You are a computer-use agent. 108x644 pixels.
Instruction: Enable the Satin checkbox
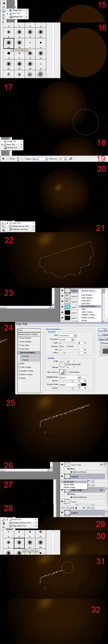point(19,363)
